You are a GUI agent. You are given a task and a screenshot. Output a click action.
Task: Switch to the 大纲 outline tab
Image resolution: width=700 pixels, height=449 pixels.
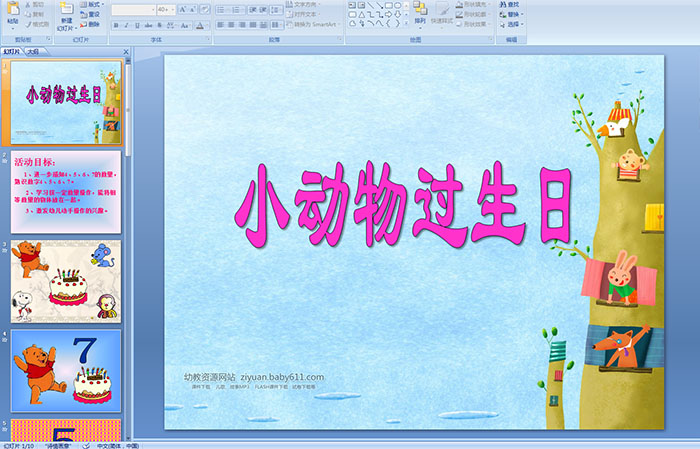(33, 52)
